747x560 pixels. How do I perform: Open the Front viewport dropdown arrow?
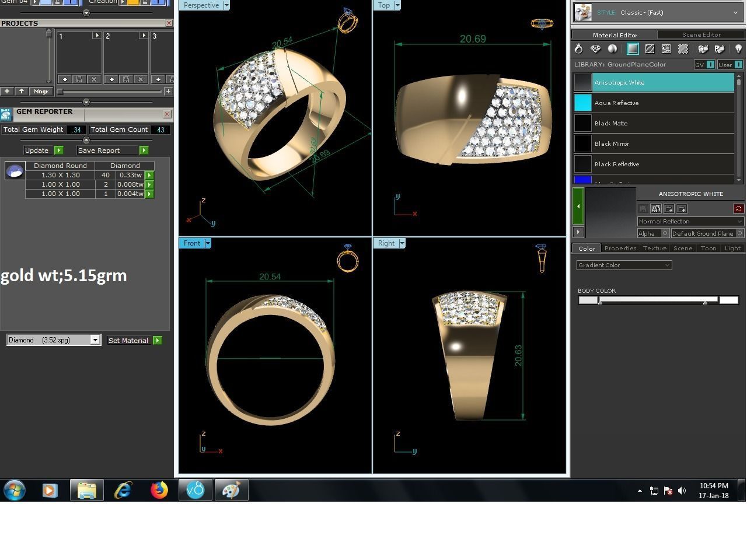click(x=207, y=243)
